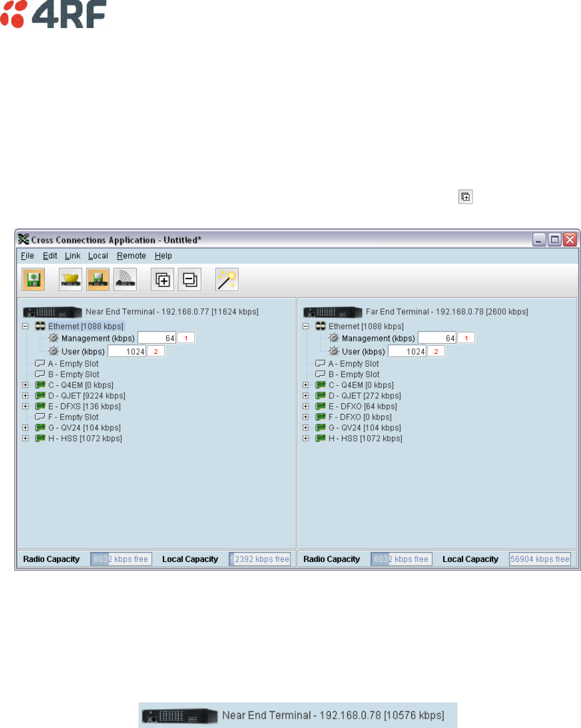Click the expand all tree toolbar button
The height and width of the screenshot is (728, 581).
[162, 280]
